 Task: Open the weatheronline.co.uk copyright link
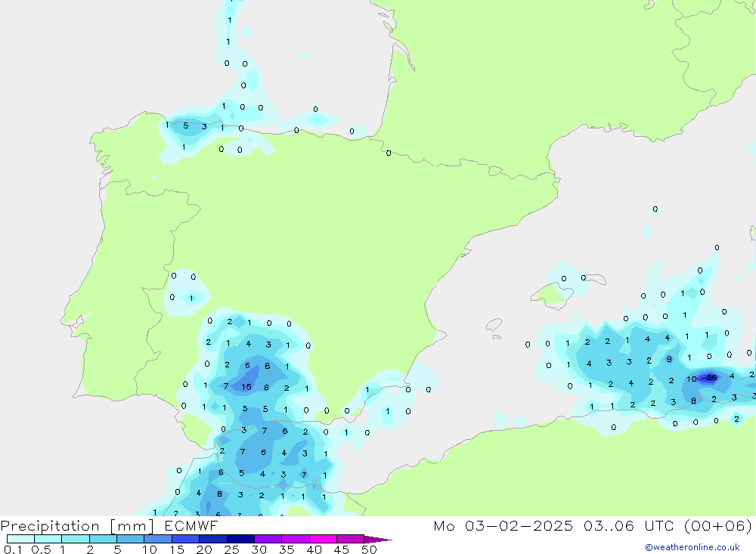[x=692, y=547]
